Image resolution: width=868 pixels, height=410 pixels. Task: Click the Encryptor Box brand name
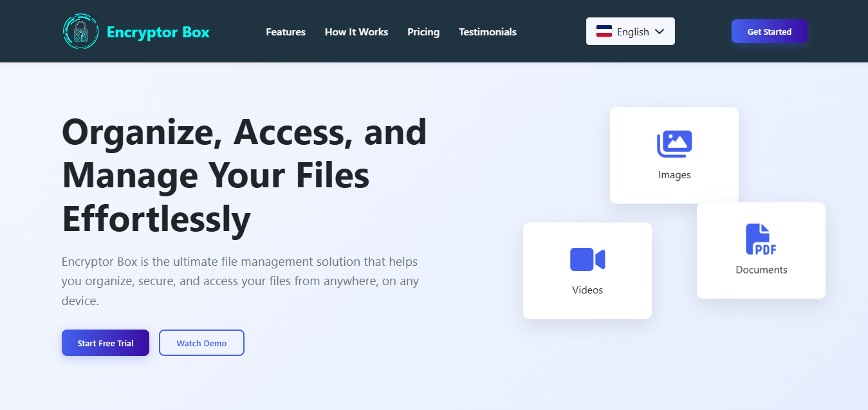tap(158, 32)
